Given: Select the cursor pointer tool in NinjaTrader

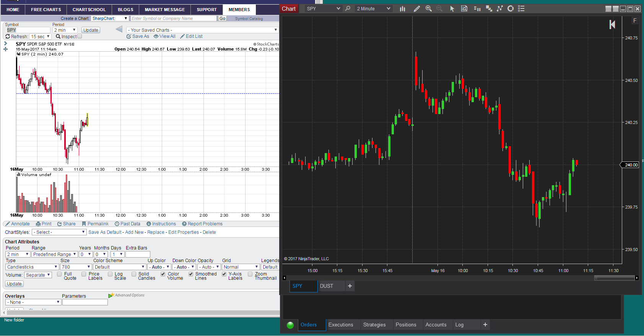Looking at the screenshot, I should (x=452, y=9).
